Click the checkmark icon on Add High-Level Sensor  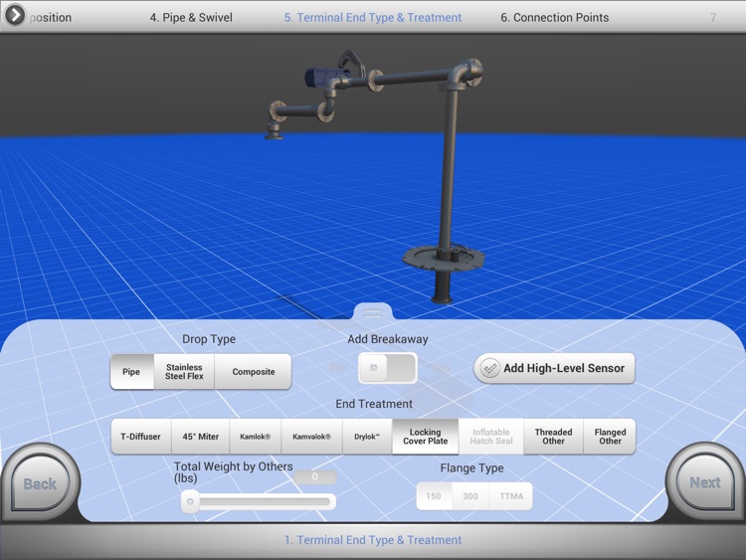point(488,368)
